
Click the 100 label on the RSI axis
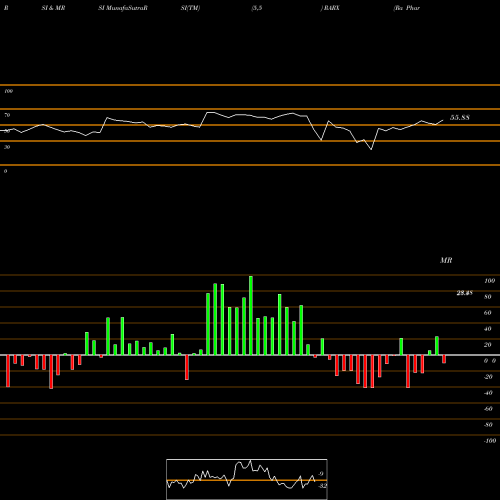tap(8, 91)
